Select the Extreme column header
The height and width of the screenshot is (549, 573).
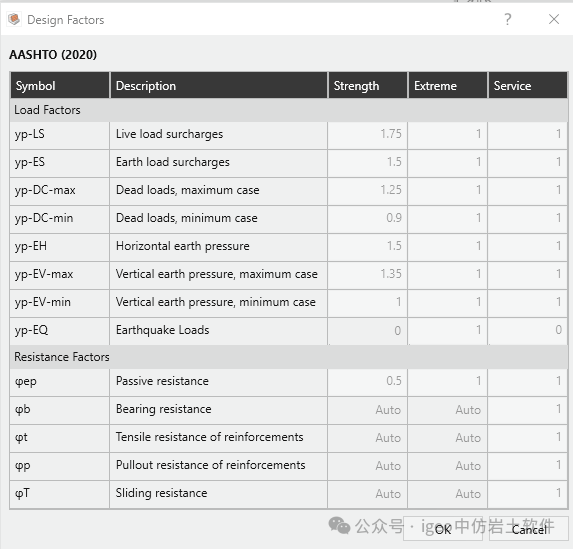[x=448, y=86]
